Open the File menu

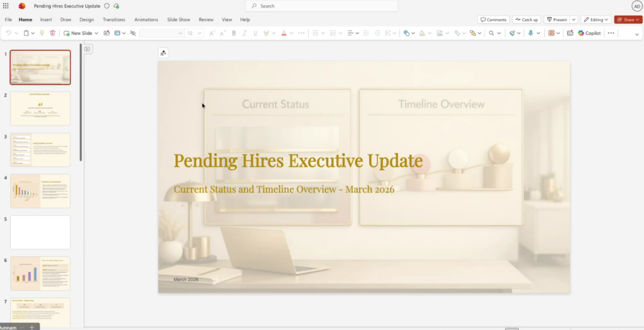[x=8, y=20]
